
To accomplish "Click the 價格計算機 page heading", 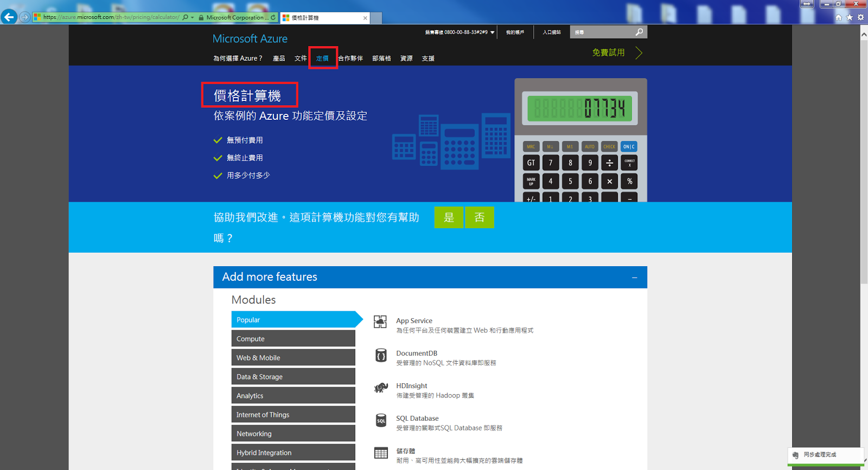I will point(247,96).
